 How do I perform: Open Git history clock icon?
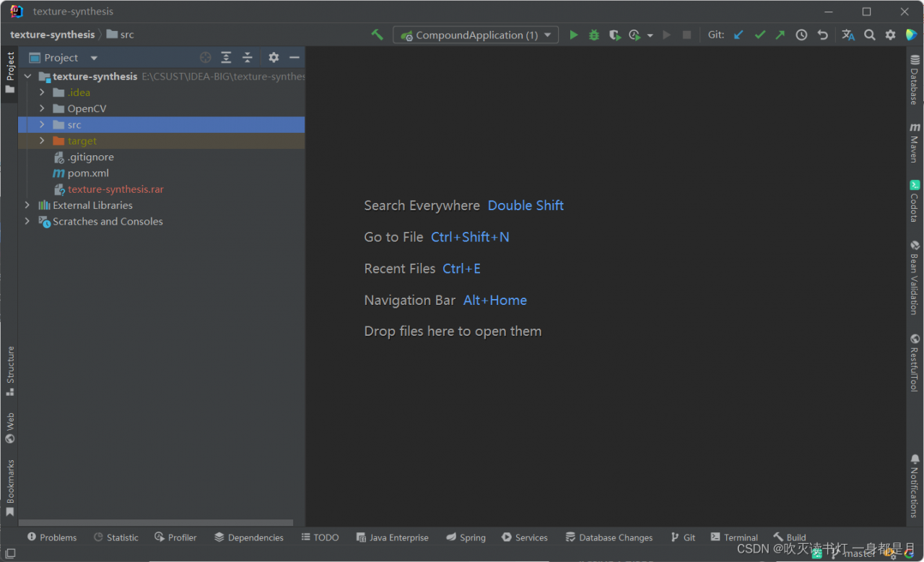[x=801, y=35]
